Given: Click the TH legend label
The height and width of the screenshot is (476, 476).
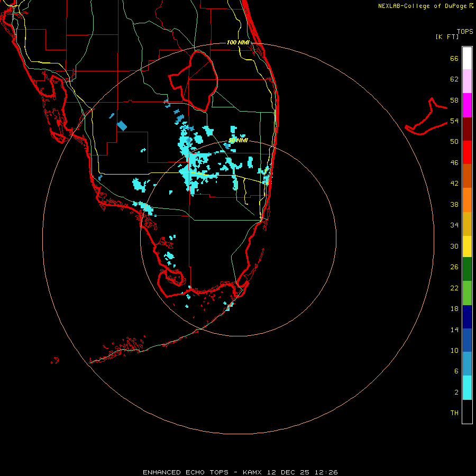Looking at the screenshot, I should point(454,413).
